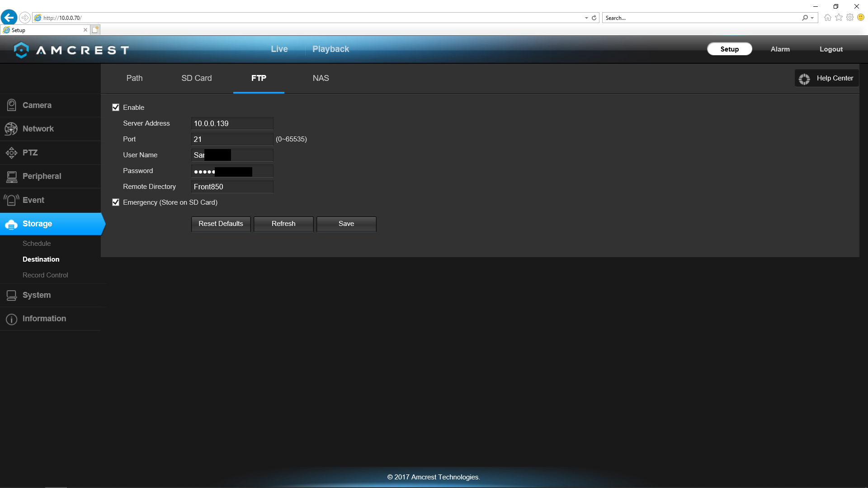The height and width of the screenshot is (488, 868).
Task: Select the FTP tab
Action: click(x=259, y=79)
